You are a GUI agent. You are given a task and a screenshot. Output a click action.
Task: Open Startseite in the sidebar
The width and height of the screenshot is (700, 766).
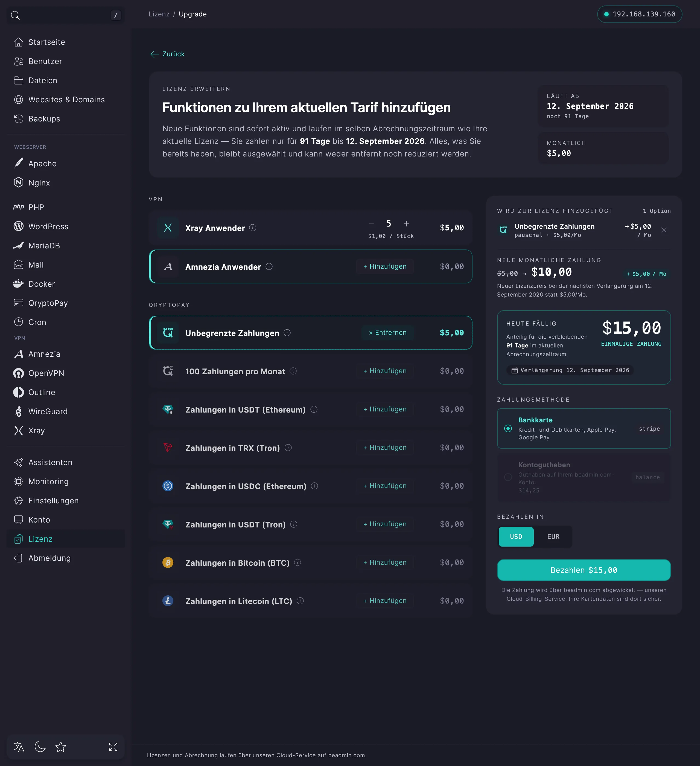coord(66,42)
